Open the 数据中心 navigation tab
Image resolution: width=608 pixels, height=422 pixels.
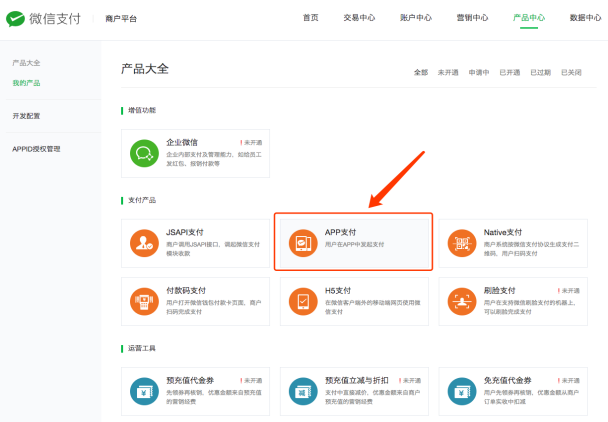[586, 18]
